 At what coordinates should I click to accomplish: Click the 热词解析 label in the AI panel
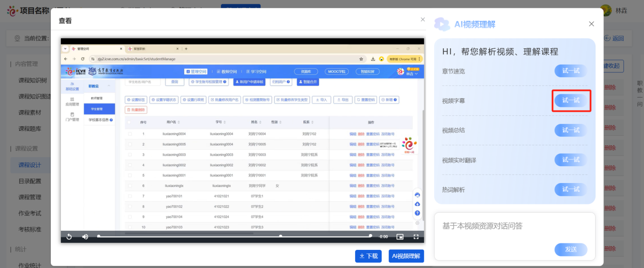[453, 190]
